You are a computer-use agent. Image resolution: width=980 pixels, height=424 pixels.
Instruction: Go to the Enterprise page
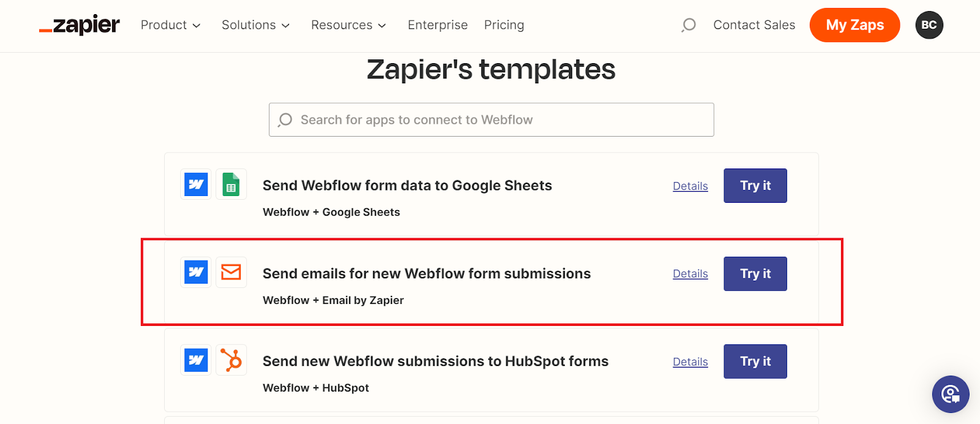point(438,25)
